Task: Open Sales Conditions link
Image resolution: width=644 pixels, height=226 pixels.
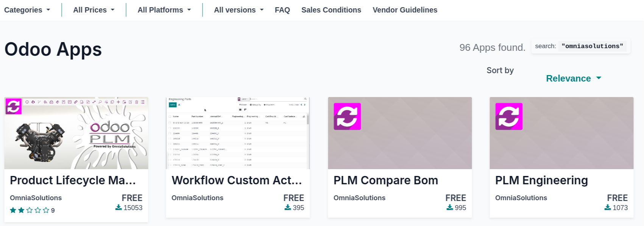Action: pyautogui.click(x=331, y=10)
